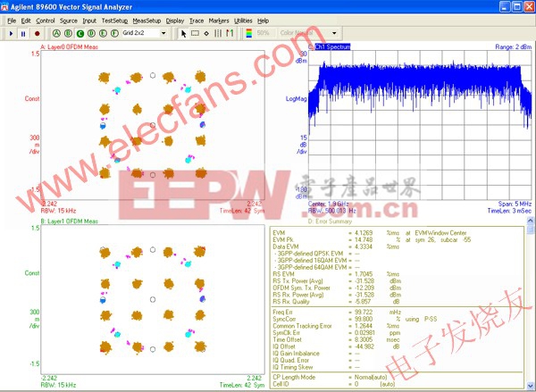
Task: Select trace title 'B: Layer1 OFDM Meas'
Action: click(x=69, y=221)
